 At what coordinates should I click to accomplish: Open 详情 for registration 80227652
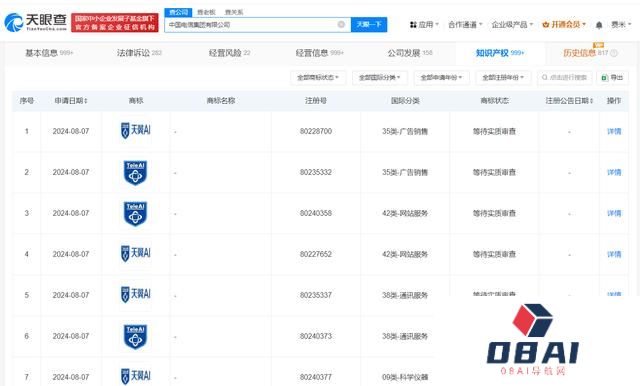point(614,254)
